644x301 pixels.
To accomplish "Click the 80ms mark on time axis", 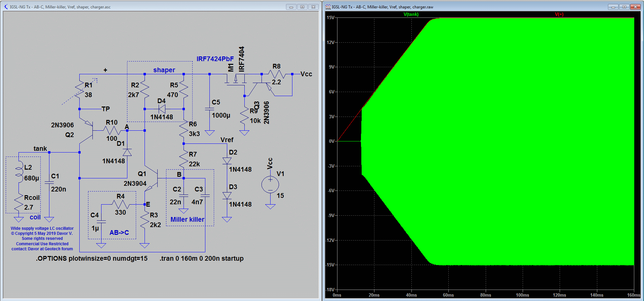I will (485, 295).
